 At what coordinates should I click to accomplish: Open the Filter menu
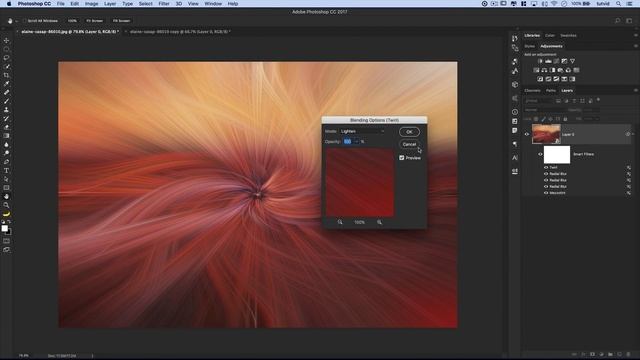coord(164,4)
